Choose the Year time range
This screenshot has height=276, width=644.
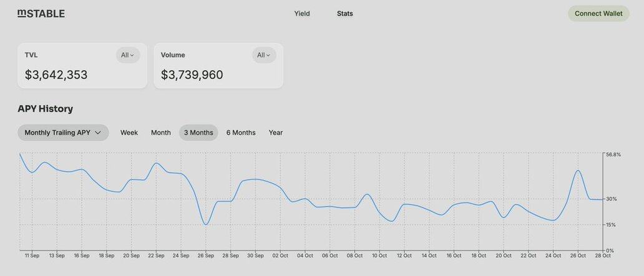[276, 133]
